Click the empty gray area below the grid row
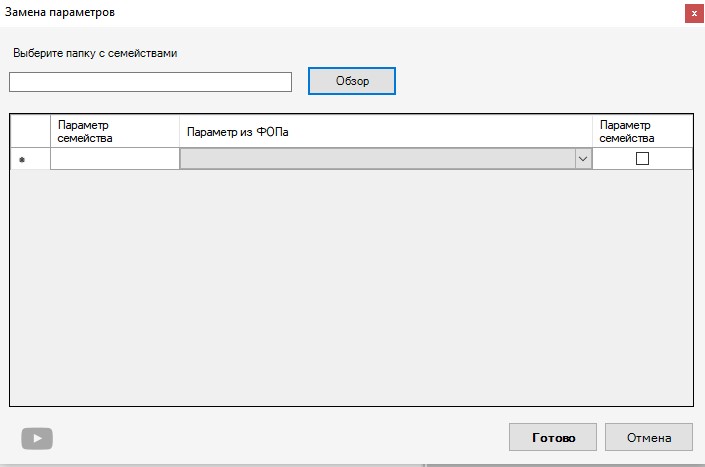Image resolution: width=705 pixels, height=467 pixels. [350, 290]
